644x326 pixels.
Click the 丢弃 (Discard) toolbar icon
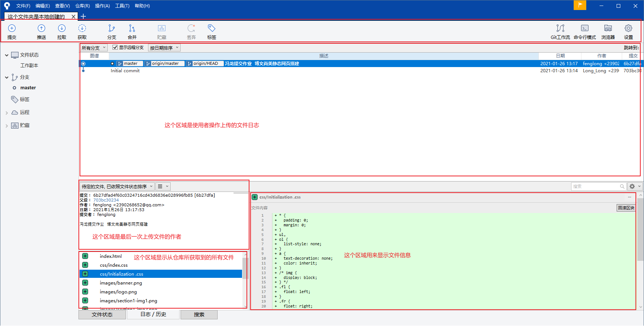(191, 28)
